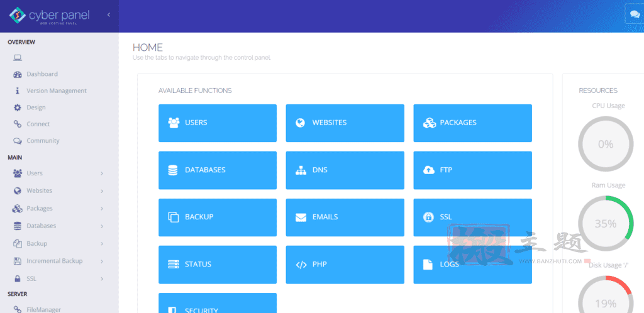Click the AVAILABLE FUNCTIONS heading

(x=195, y=91)
